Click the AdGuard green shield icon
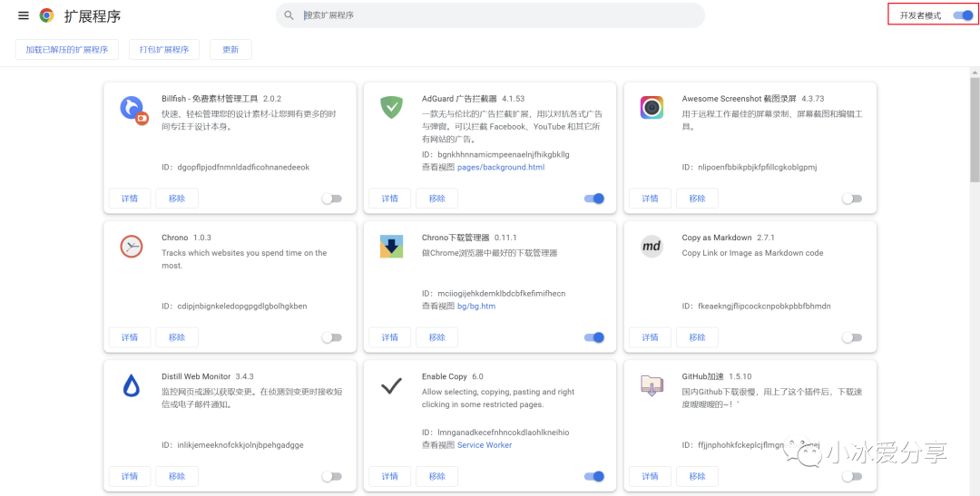The width and height of the screenshot is (980, 496). [x=392, y=107]
